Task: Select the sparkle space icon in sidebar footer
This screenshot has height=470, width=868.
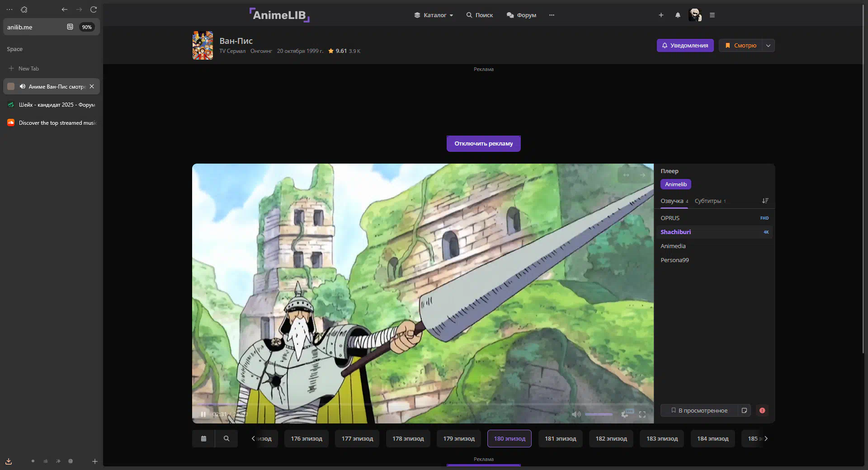Action: pos(58,461)
